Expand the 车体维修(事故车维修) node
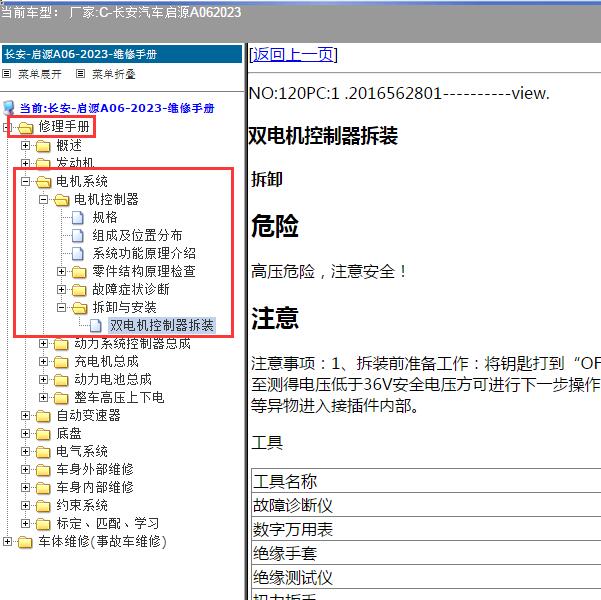 coord(7,542)
